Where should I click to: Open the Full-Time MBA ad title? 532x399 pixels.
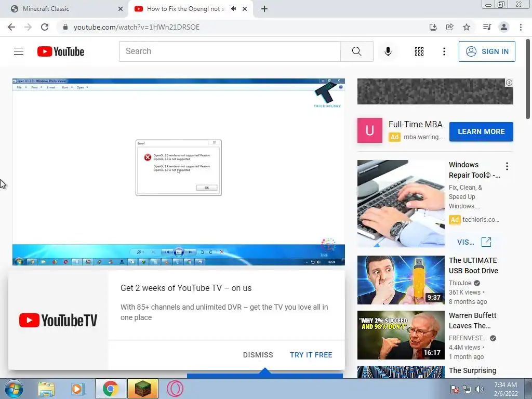[415, 125]
